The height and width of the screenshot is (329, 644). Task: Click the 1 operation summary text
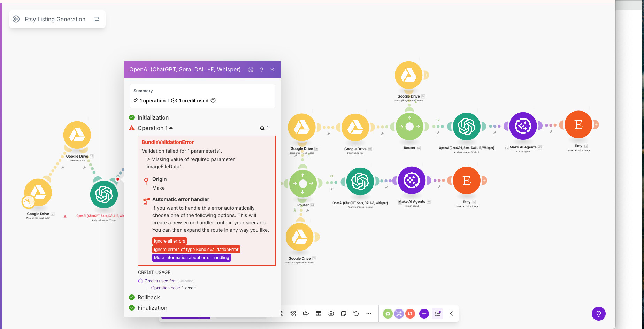153,101
